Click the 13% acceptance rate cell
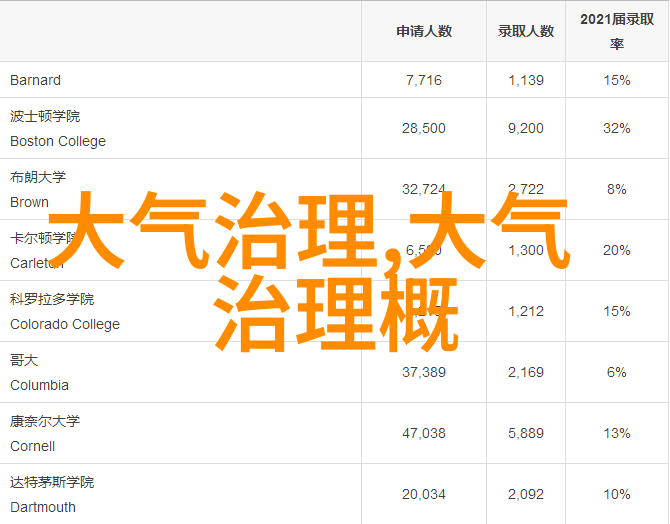670x524 pixels. (617, 434)
